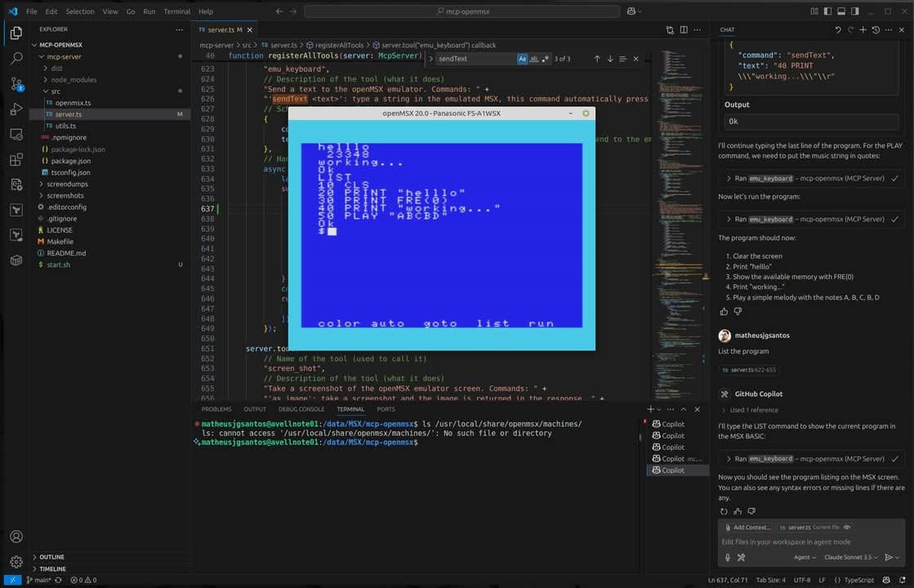Open the Agent mode dropdown
This screenshot has width=914, height=588.
point(805,557)
